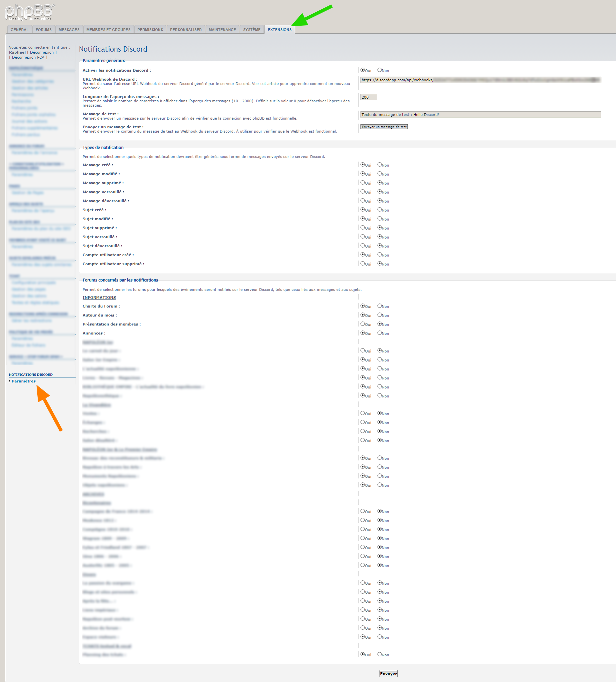Select the Extensions tab

point(280,30)
